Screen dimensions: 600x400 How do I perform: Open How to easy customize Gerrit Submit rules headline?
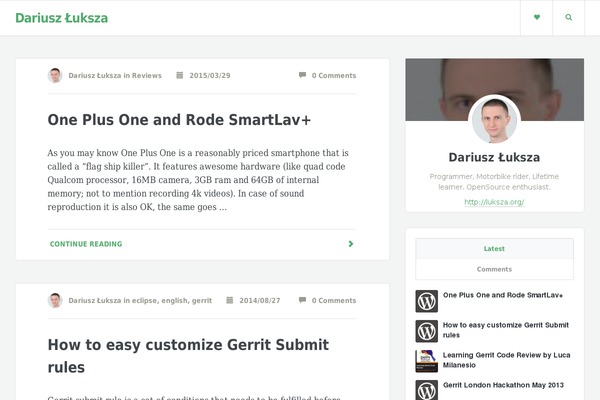[188, 356]
